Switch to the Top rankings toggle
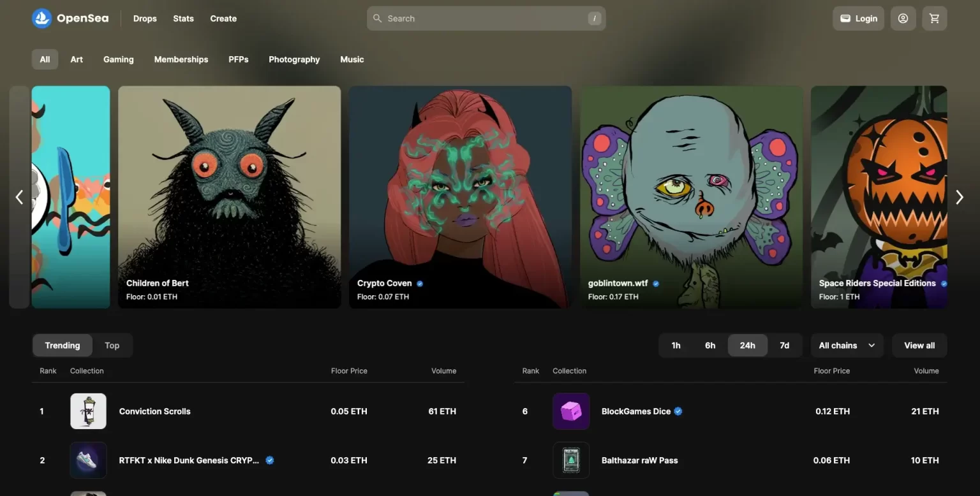Screen dimensions: 980x496 pyautogui.click(x=112, y=346)
